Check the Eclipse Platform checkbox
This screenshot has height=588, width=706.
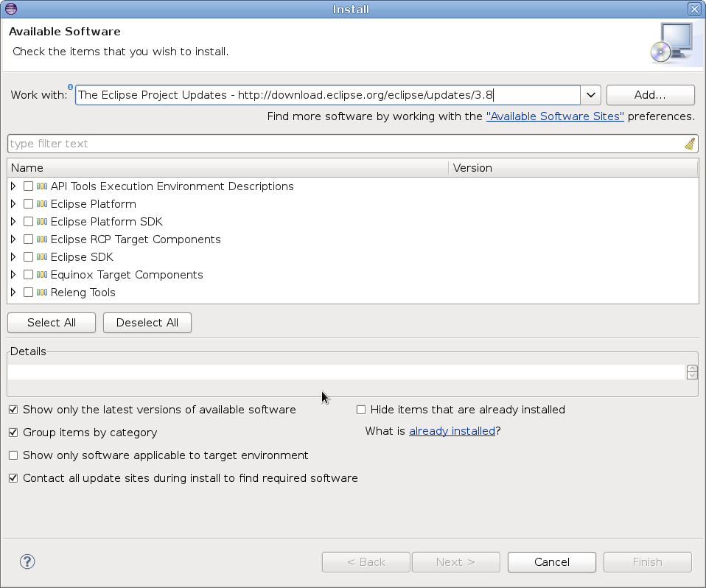[x=28, y=204]
